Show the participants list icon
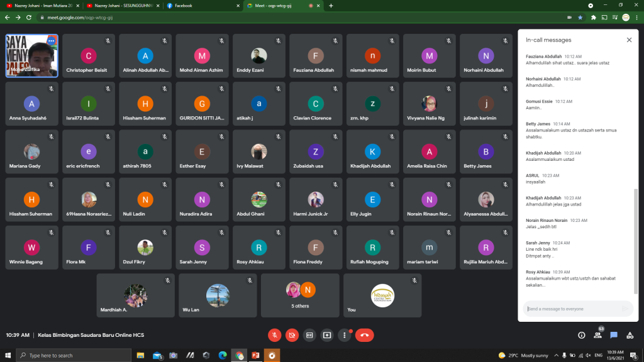 [x=597, y=335]
